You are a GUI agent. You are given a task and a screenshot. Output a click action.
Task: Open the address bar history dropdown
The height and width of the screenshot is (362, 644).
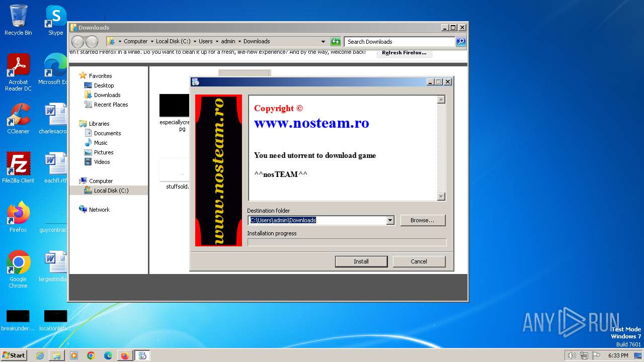pyautogui.click(x=323, y=42)
